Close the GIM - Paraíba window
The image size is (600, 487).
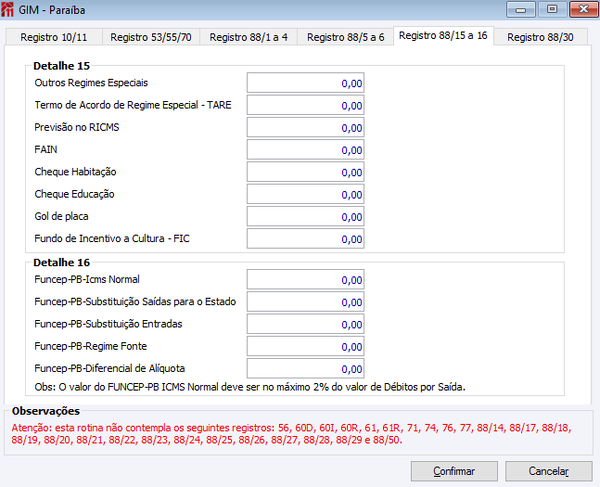[584, 9]
